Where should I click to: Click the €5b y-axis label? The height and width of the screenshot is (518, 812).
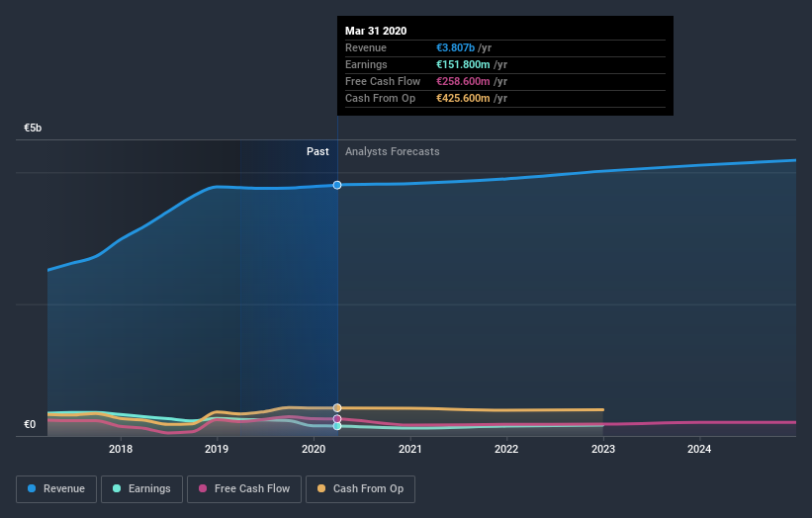tap(33, 128)
